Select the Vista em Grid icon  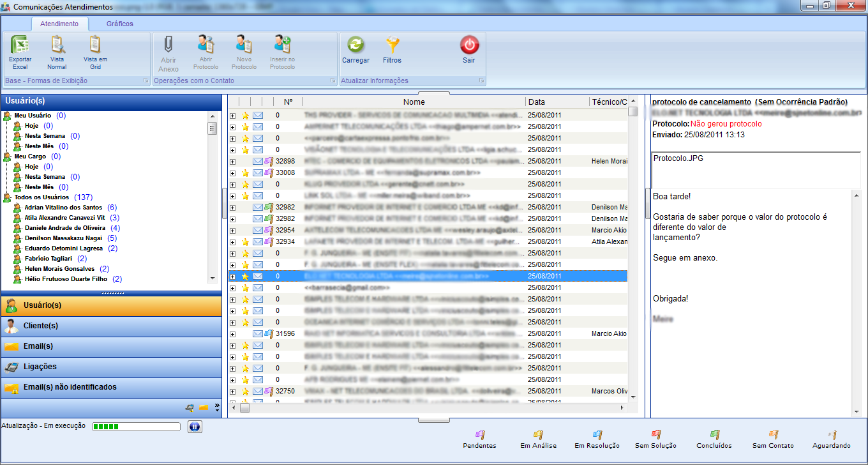(x=95, y=46)
